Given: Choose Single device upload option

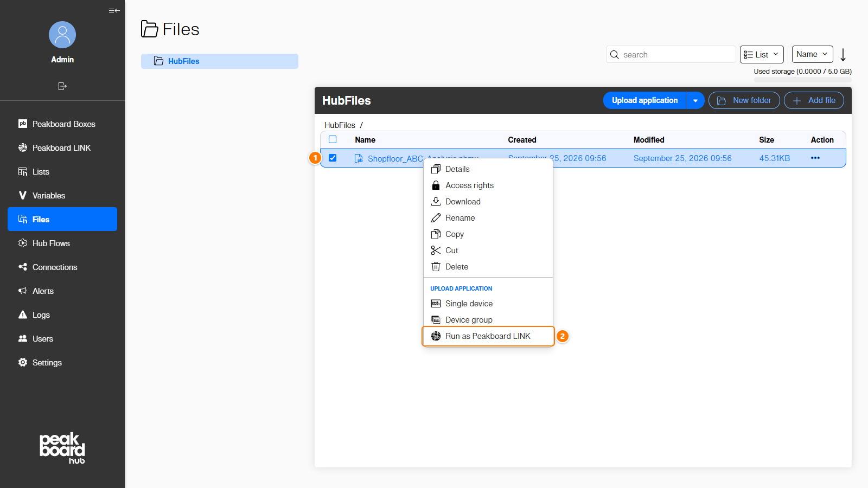Looking at the screenshot, I should [488, 304].
